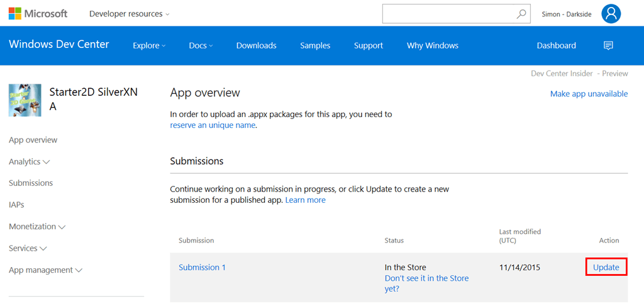Open the Explore dropdown menu

(x=149, y=45)
